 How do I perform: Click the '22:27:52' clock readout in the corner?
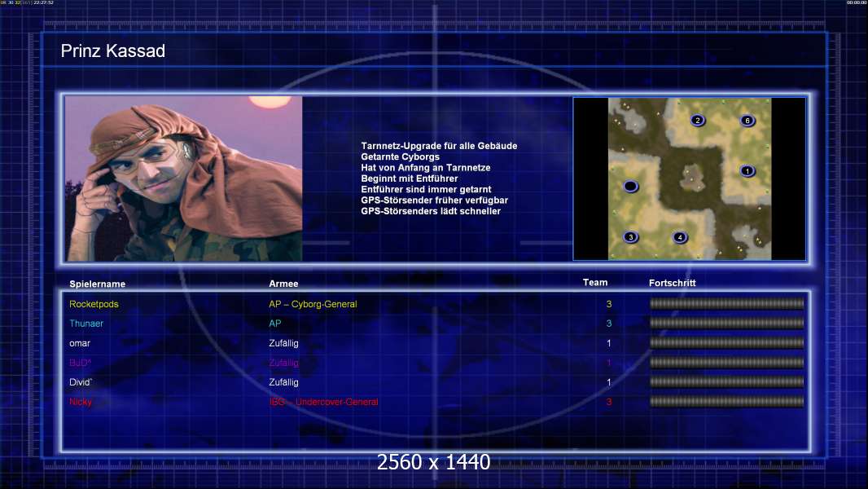[43, 2]
